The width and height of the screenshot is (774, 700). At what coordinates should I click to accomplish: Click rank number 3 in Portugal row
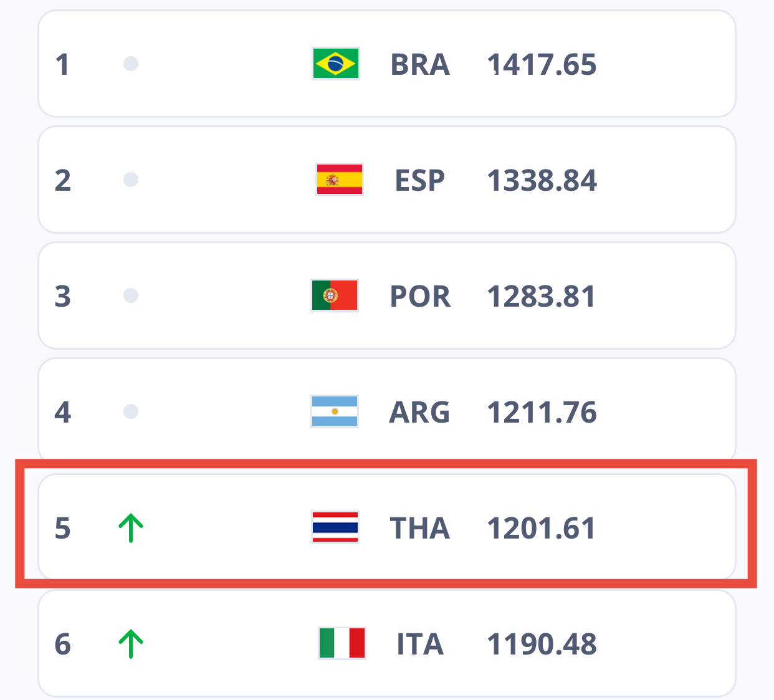click(62, 297)
